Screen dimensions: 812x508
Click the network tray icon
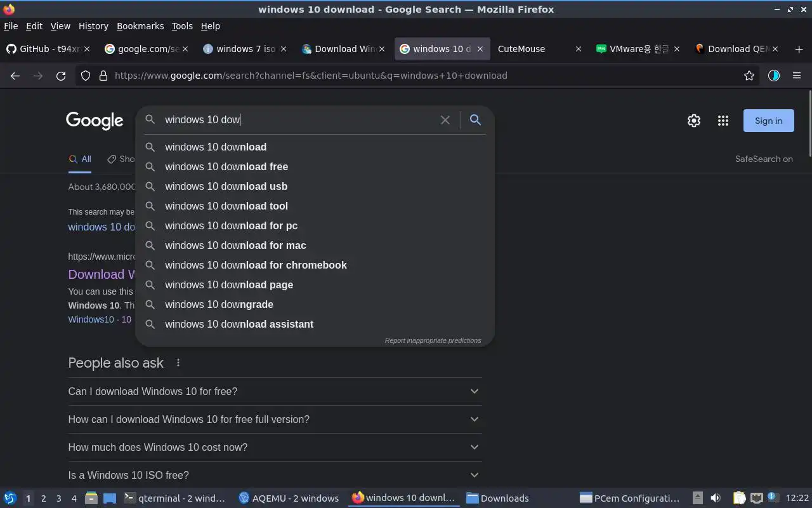pyautogui.click(x=756, y=498)
